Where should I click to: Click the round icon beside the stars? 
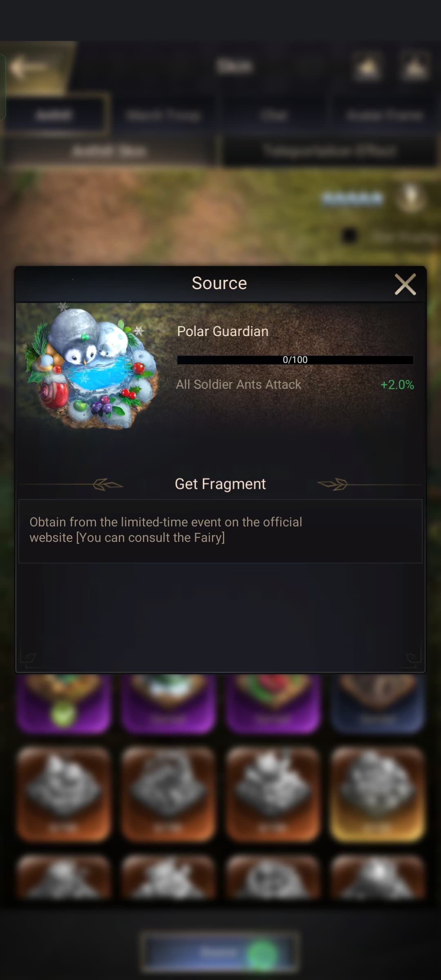pos(411,198)
